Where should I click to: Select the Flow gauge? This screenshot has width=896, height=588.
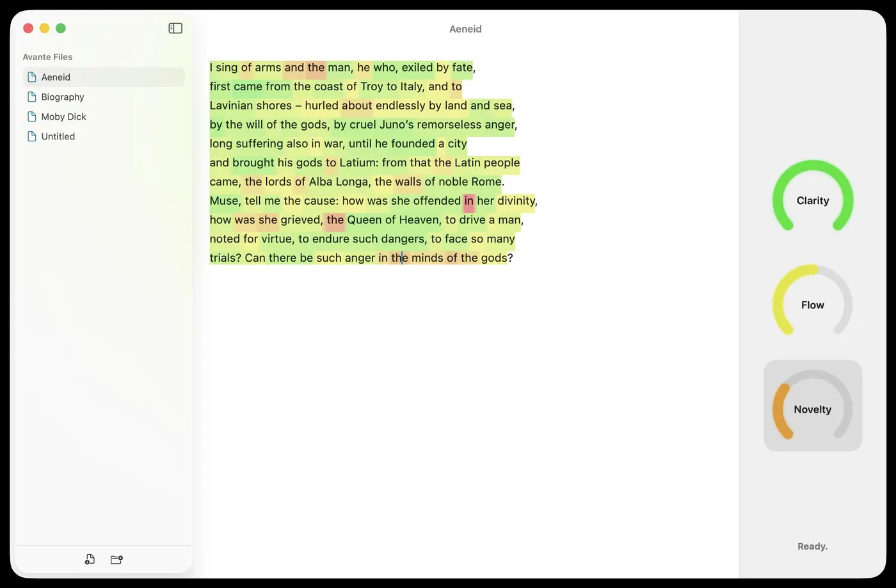pyautogui.click(x=813, y=301)
